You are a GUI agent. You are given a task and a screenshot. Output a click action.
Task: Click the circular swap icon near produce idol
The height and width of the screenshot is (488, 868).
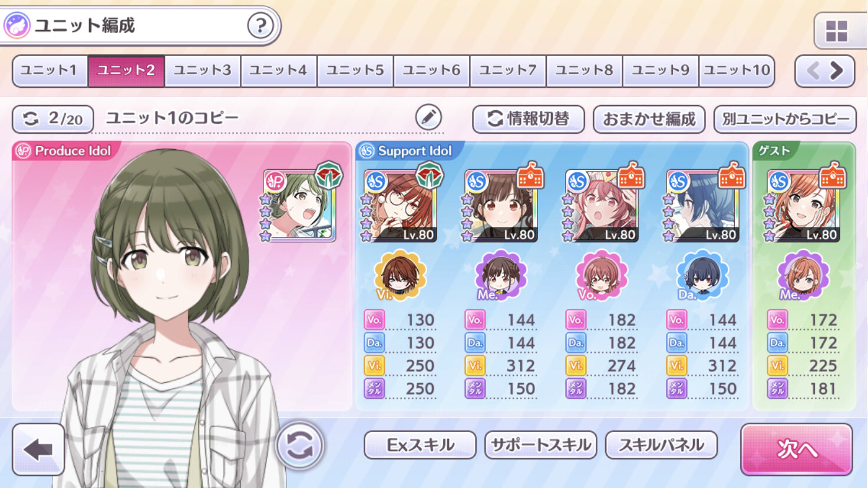299,445
